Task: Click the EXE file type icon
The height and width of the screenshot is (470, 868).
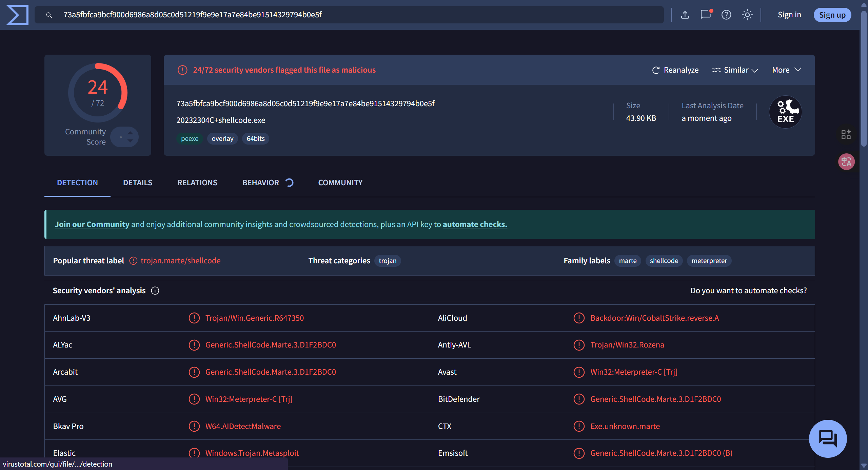Action: tap(785, 112)
